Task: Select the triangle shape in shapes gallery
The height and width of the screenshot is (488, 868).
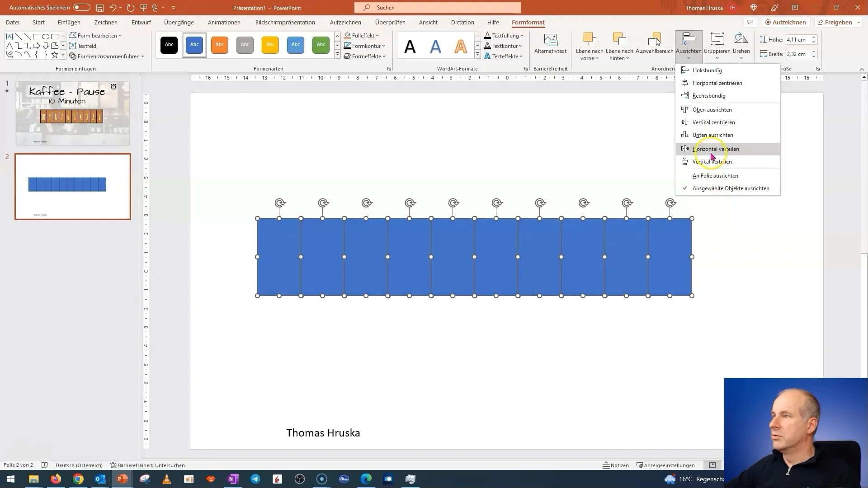Action: [x=9, y=46]
